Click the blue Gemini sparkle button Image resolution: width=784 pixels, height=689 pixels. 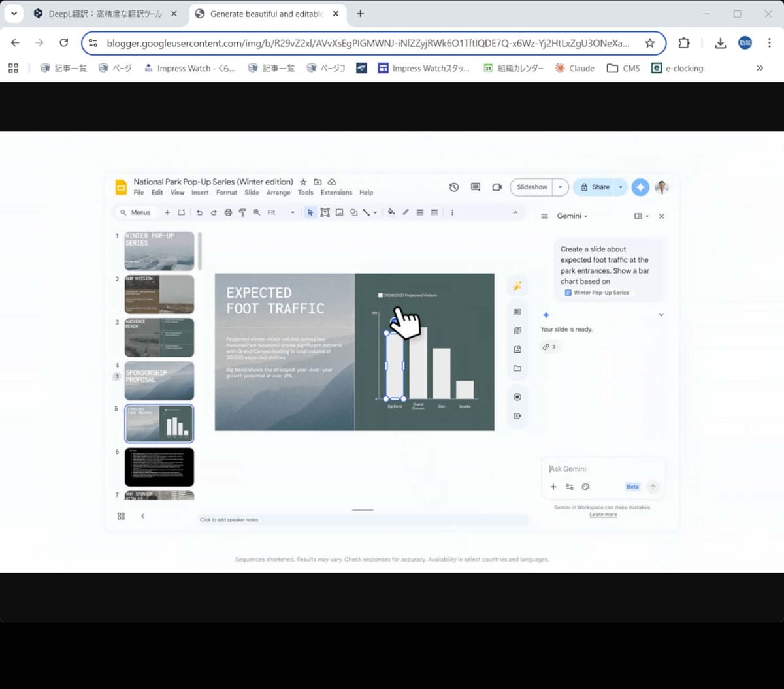pyautogui.click(x=640, y=187)
